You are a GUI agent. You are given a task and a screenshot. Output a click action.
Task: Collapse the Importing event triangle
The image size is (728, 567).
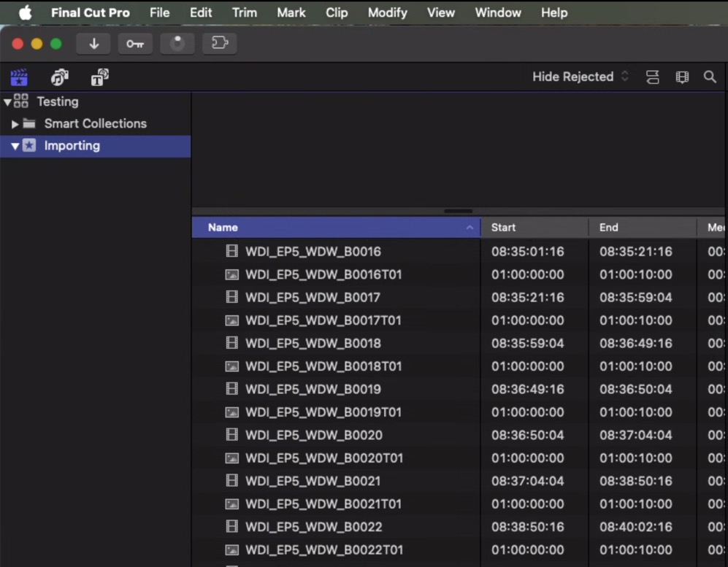tap(15, 146)
